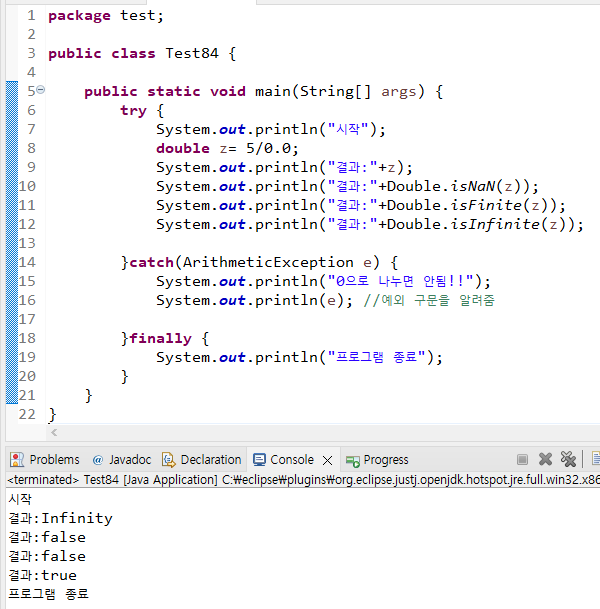This screenshot has height=609, width=600.
Task: Click ArithmeticException in catch clause
Action: pos(268,262)
